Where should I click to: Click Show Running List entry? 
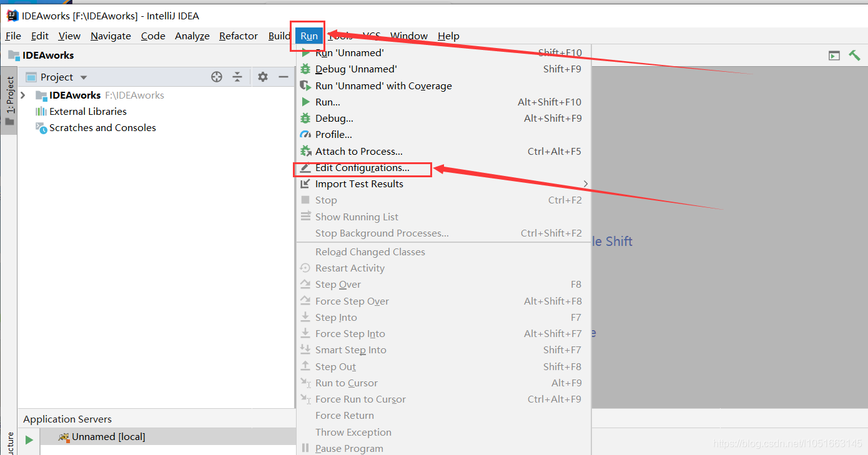tap(443, 217)
